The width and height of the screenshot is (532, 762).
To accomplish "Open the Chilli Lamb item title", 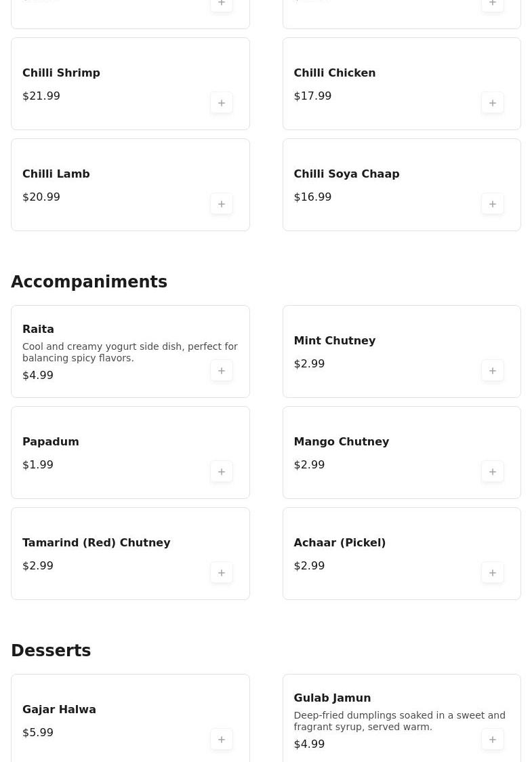I will click(56, 174).
